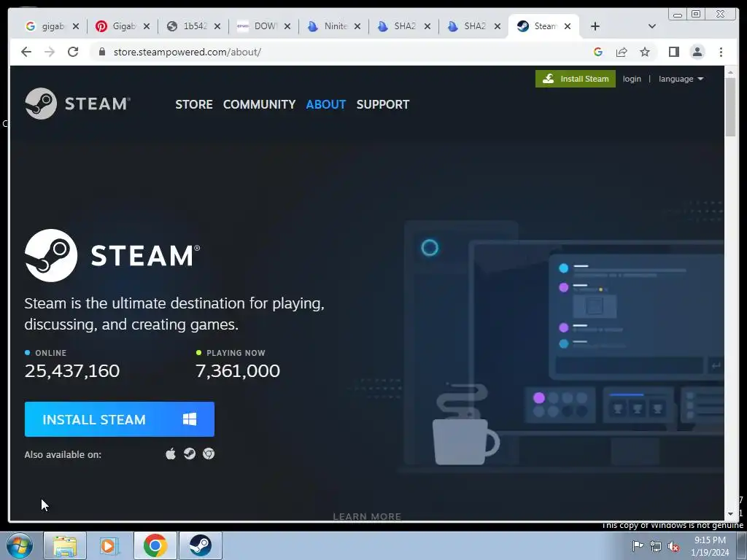Click the green Install Steam button
This screenshot has height=560, width=747.
[x=575, y=79]
